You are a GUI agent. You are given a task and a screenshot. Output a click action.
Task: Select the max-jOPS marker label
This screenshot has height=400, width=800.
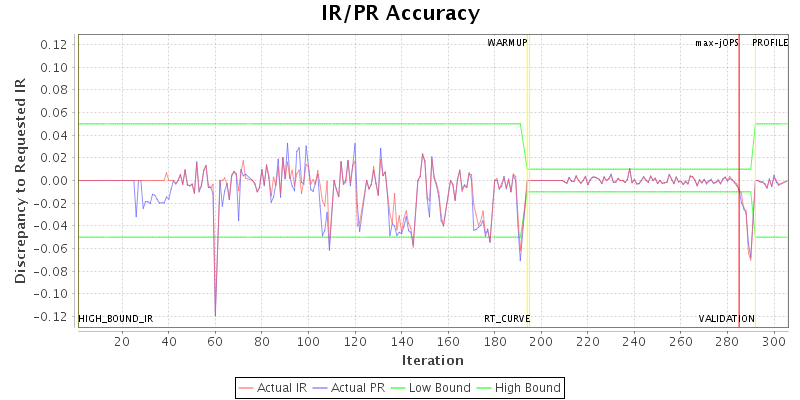pyautogui.click(x=717, y=43)
